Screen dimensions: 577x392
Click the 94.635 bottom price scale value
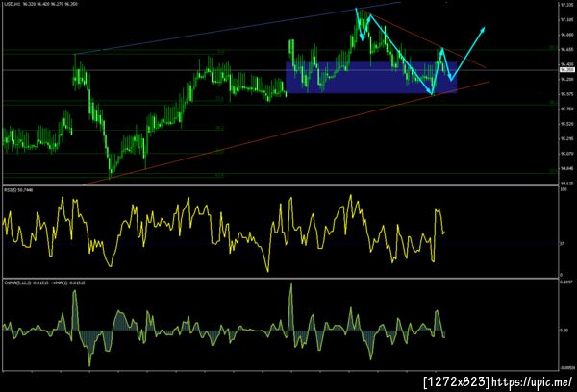coord(565,184)
